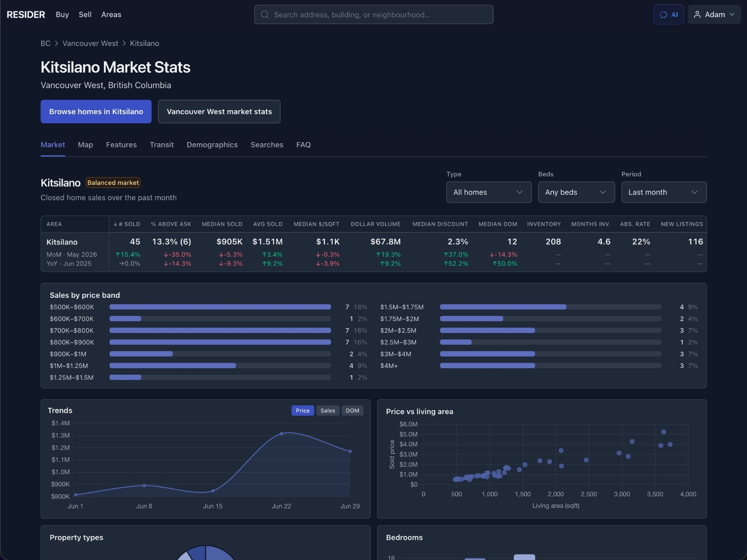Viewport: 747px width, 560px height.
Task: Click the search magnifier icon
Action: coord(265,14)
